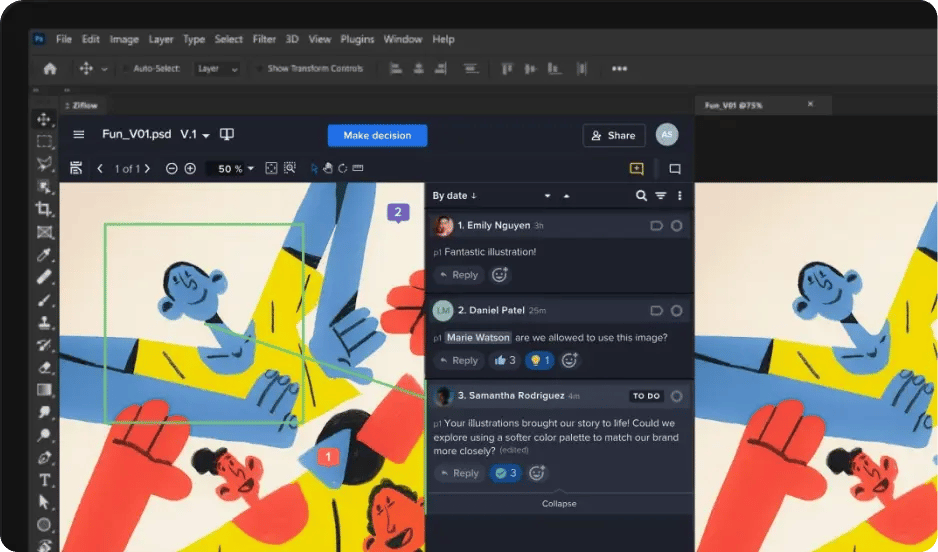Open the search in comments panel
This screenshot has height=552, width=938.
(x=641, y=196)
